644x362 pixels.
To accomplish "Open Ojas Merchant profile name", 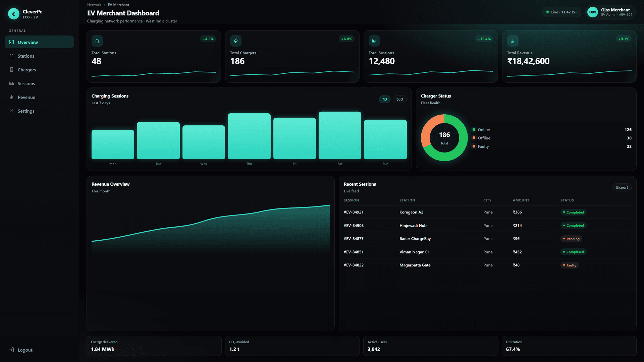I will [615, 10].
